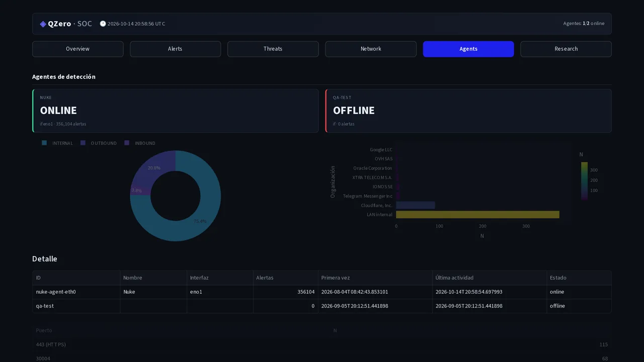Click the Cloudflare, Inc. bar
Screen dimensions: 644x362
point(416,205)
